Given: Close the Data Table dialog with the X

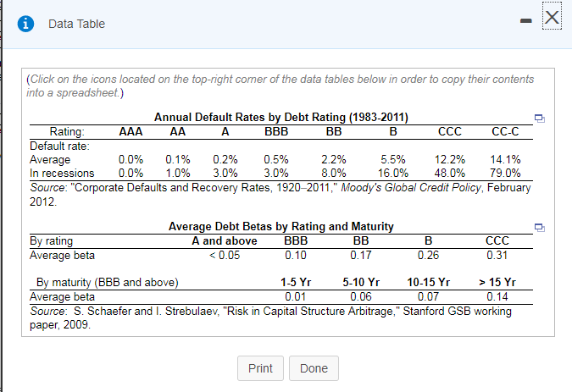Looking at the screenshot, I should pyautogui.click(x=552, y=17).
